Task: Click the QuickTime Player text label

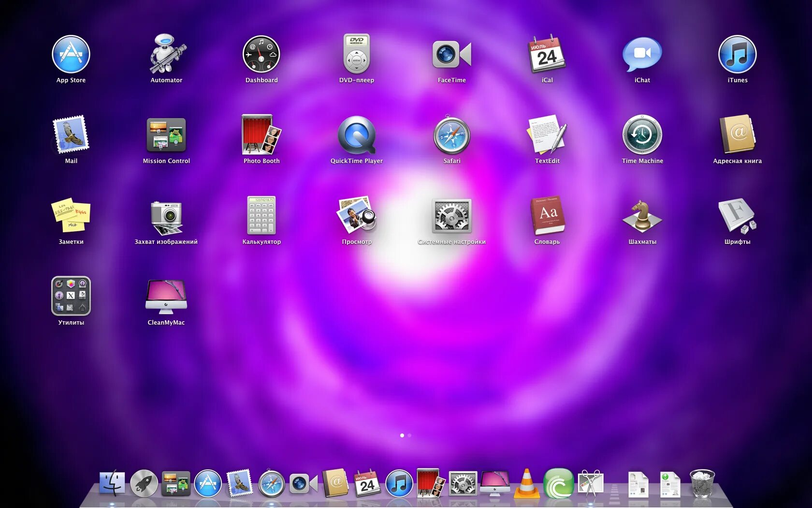Action: coord(357,161)
